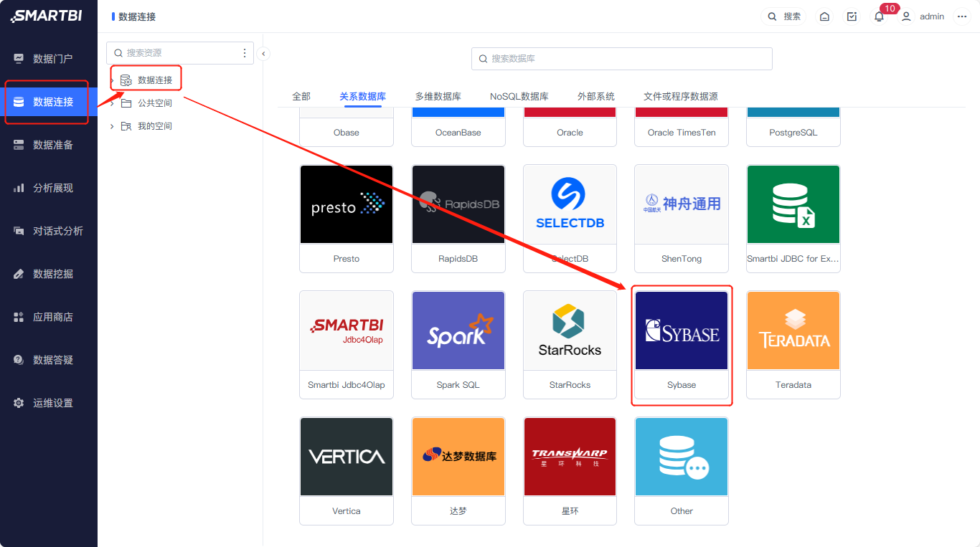Pick the StarRocks tile
Viewport: 980px width, 547px height.
click(x=570, y=345)
